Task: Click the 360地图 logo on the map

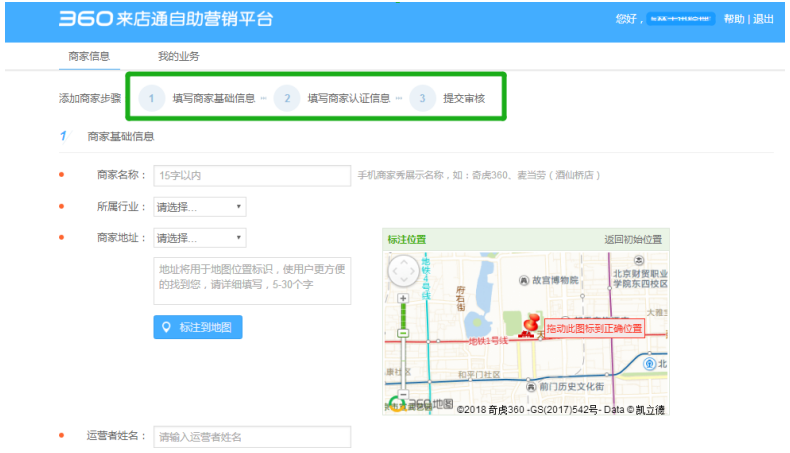Action: point(421,404)
